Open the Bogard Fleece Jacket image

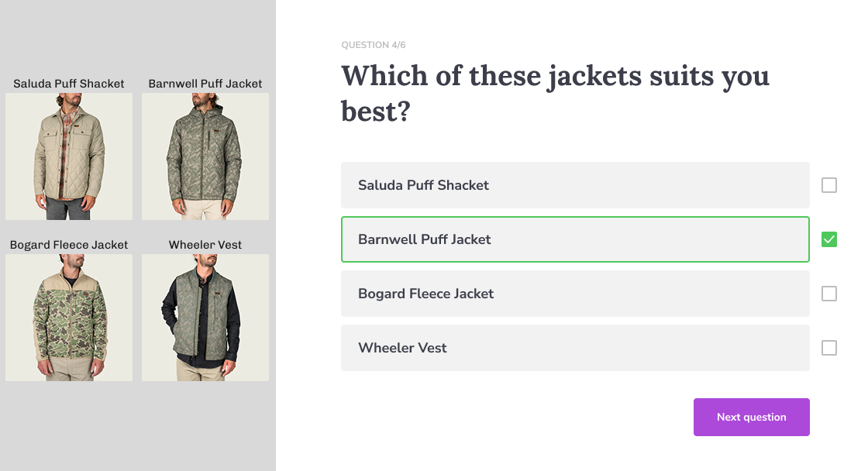(x=68, y=318)
